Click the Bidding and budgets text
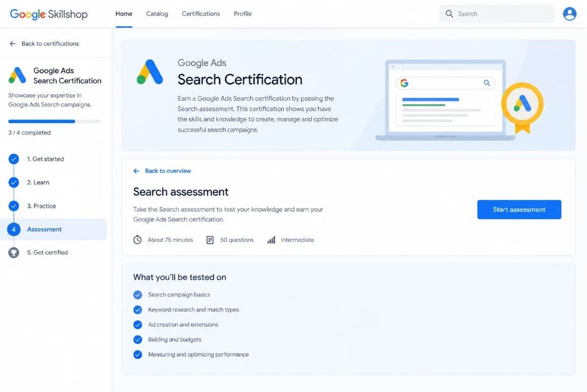The width and height of the screenshot is (587, 392). [175, 340]
